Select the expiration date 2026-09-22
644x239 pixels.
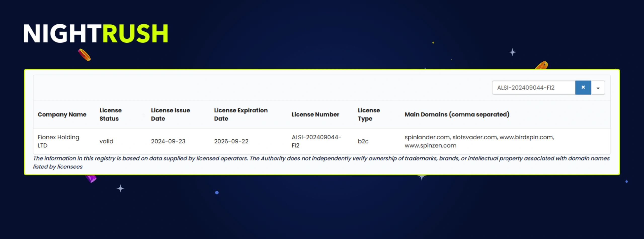click(x=231, y=141)
